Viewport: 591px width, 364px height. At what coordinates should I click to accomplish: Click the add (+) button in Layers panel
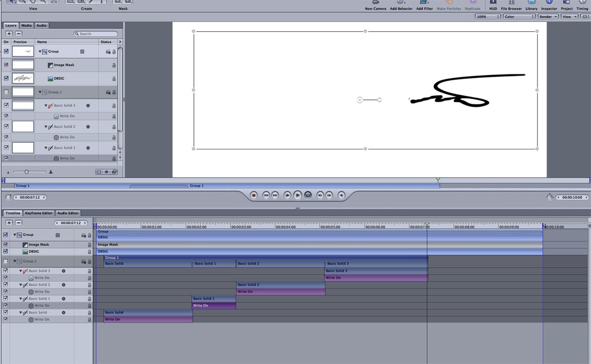pyautogui.click(x=9, y=34)
